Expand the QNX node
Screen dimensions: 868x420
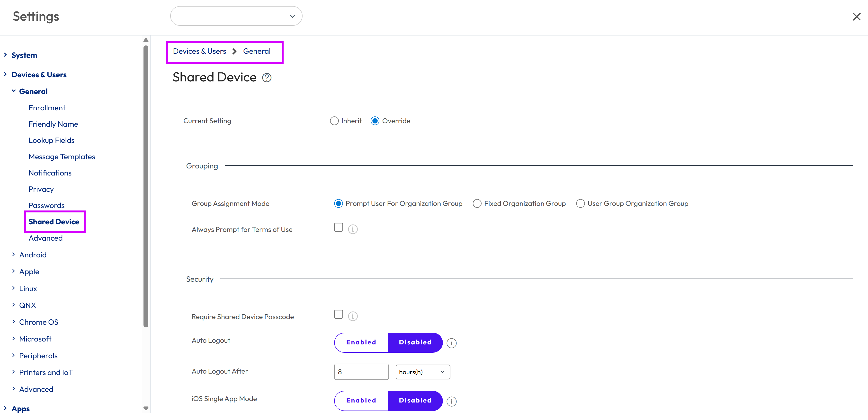[x=13, y=305]
